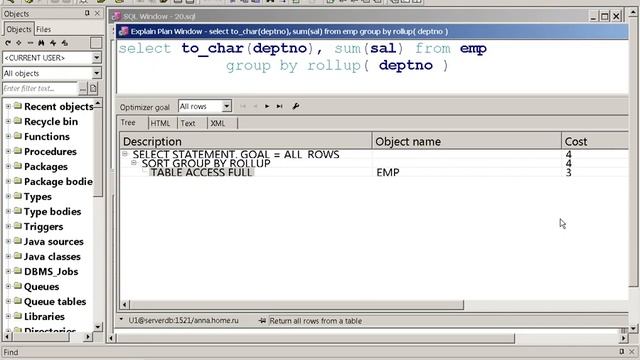Click the 'Return all rows from a table' status text
Image resolution: width=640 pixels, height=360 pixels.
pyautogui.click(x=316, y=321)
